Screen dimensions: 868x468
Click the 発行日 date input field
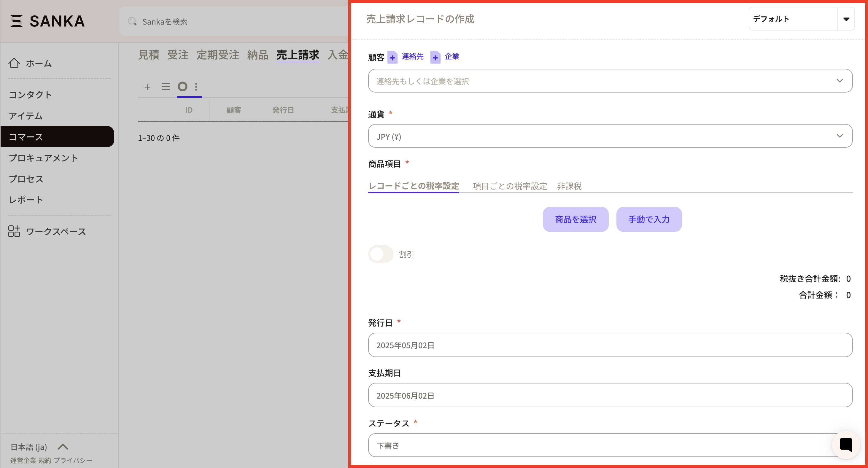click(x=610, y=345)
